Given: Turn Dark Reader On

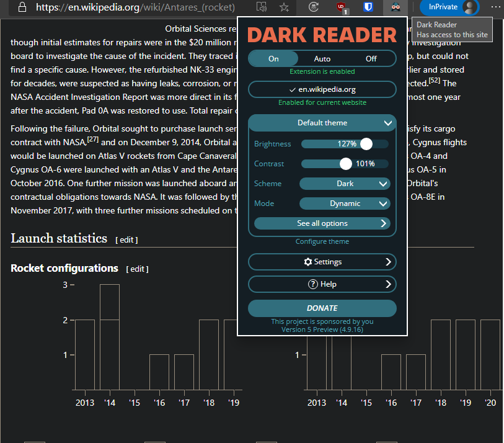Looking at the screenshot, I should click(273, 58).
